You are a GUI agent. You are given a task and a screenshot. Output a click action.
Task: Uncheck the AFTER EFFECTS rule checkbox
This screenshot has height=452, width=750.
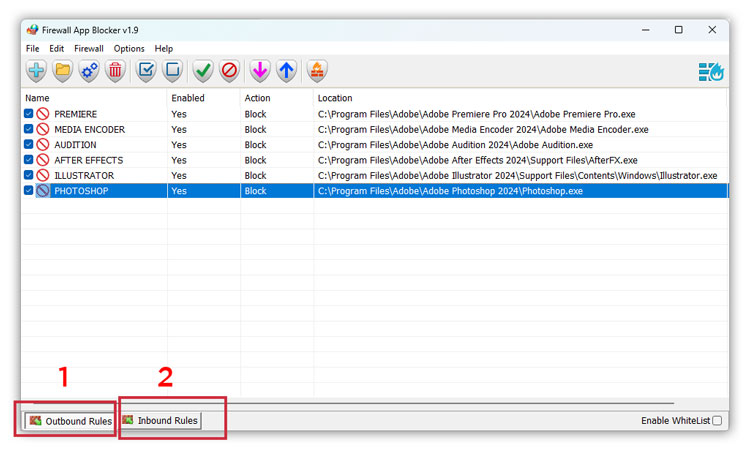29,159
